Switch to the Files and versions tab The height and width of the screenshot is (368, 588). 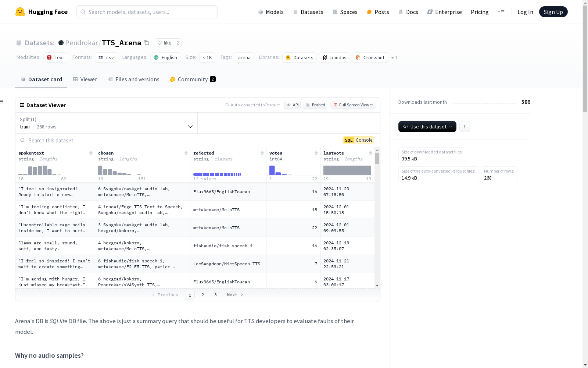[133, 79]
